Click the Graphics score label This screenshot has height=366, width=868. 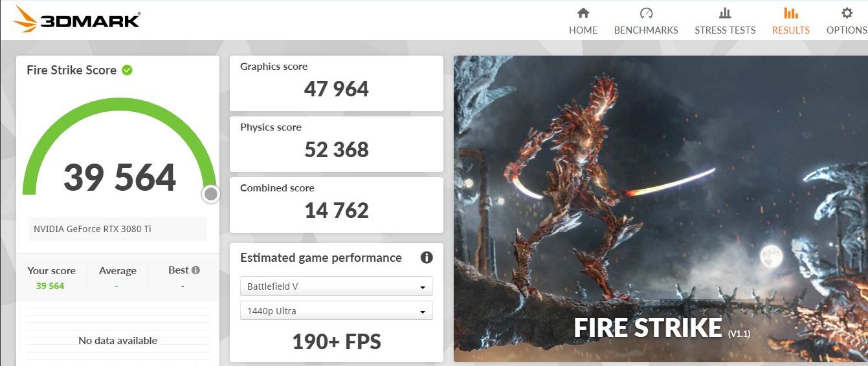[x=274, y=67]
